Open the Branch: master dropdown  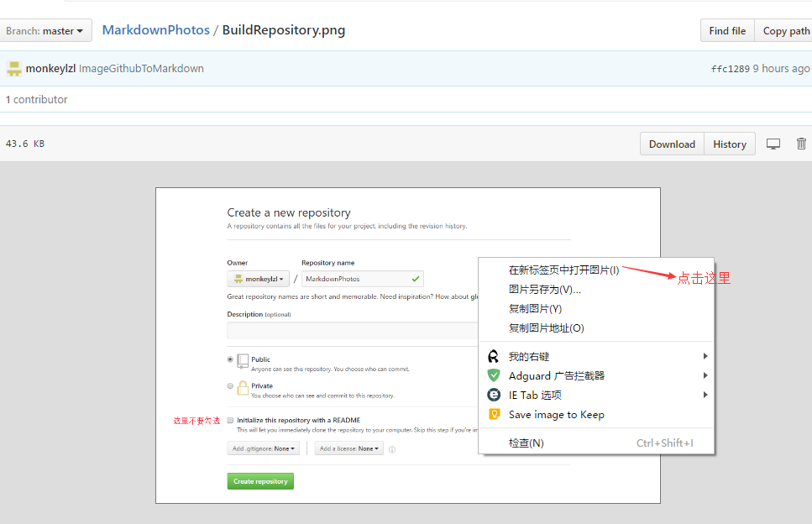[45, 30]
